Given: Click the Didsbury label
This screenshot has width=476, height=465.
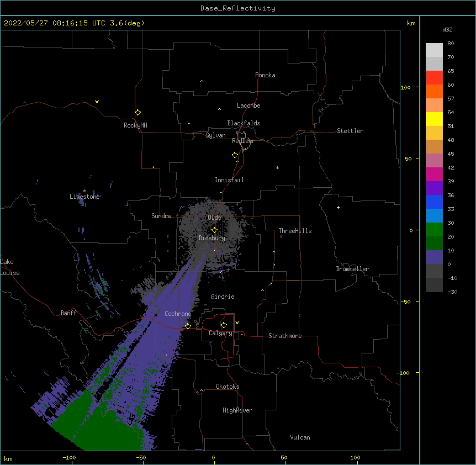Looking at the screenshot, I should pos(212,238).
